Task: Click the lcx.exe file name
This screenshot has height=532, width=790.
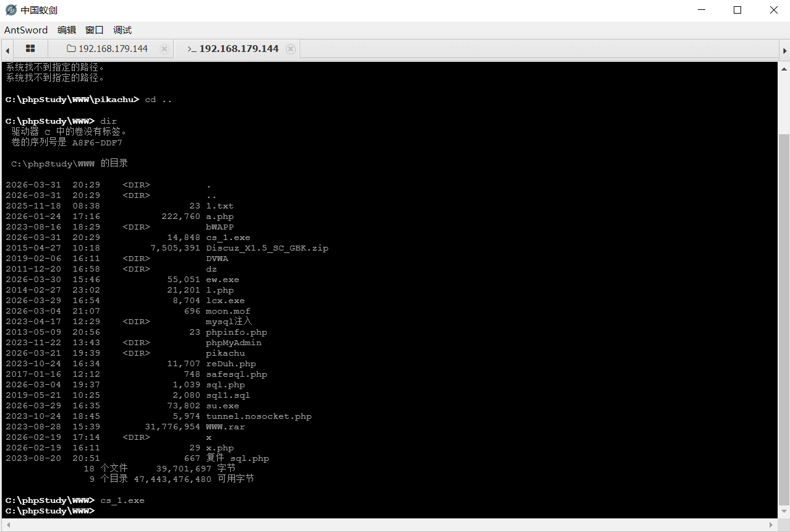Action: point(225,301)
